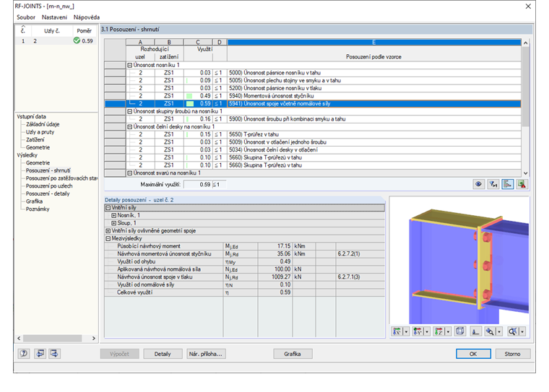The image size is (549, 392).
Task: Click the Výpočet button
Action: pos(119,354)
